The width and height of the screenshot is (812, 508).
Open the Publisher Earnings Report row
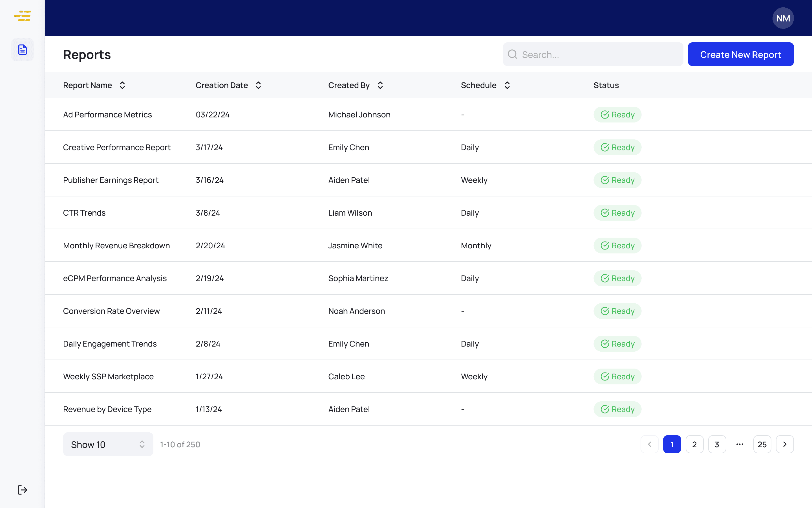pos(429,180)
